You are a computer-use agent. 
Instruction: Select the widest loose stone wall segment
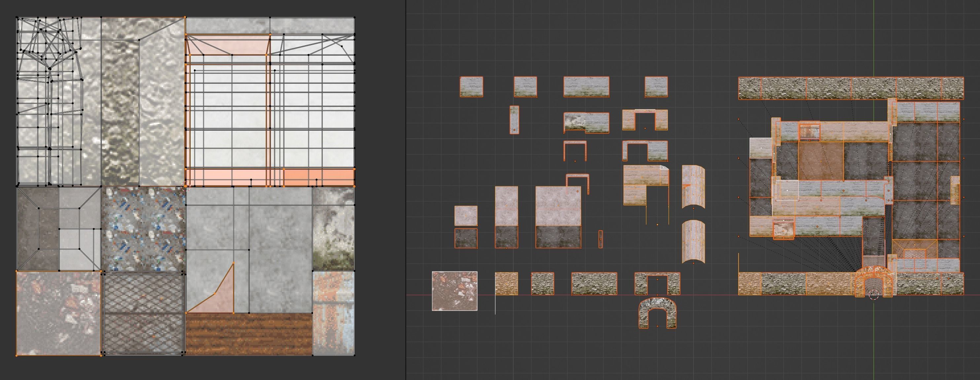[x=594, y=284]
